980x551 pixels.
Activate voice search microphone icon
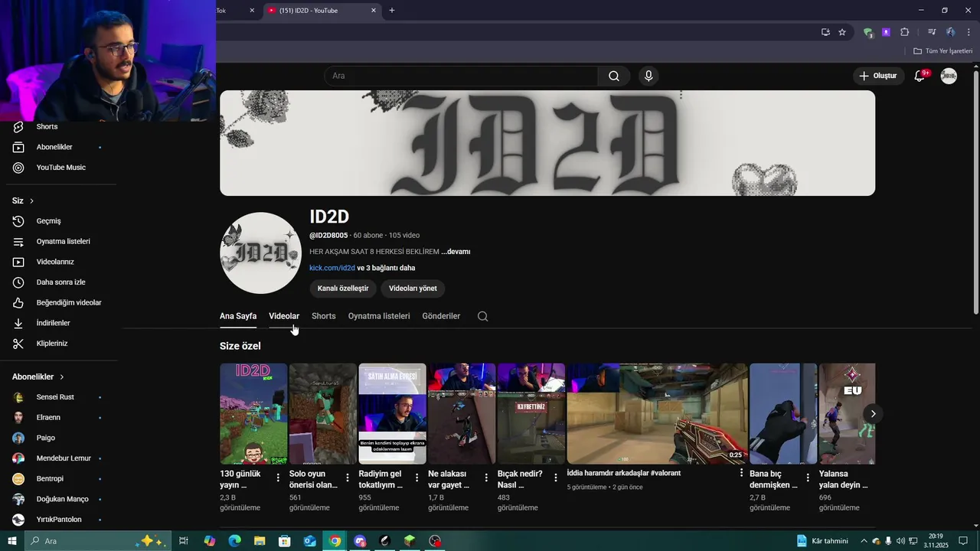648,76
